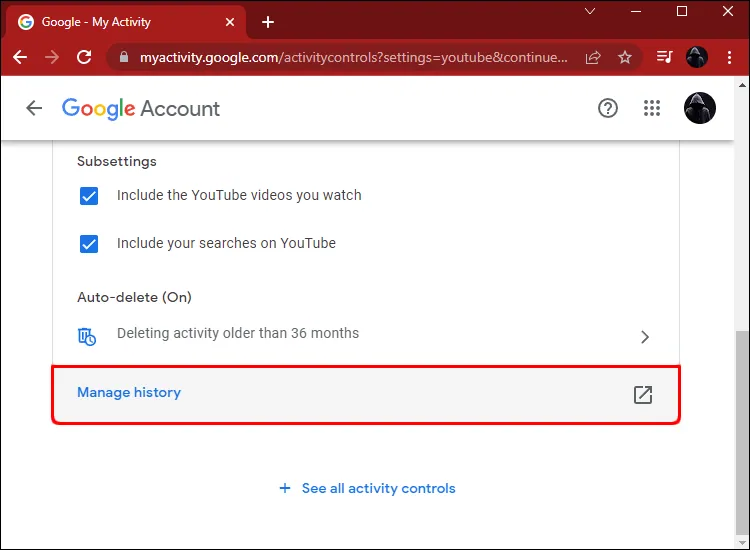This screenshot has height=550, width=750.
Task: Click the external link icon beside Manage history
Action: (x=643, y=395)
